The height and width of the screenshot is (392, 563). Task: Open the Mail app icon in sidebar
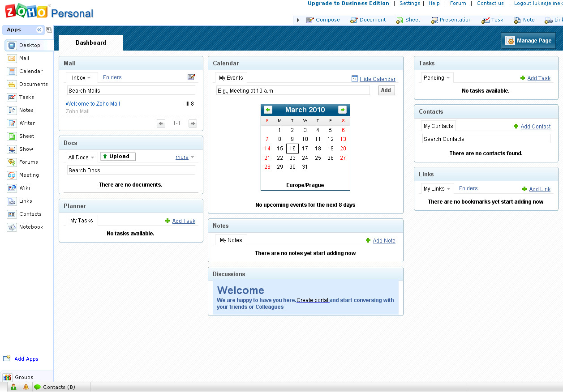tap(12, 58)
